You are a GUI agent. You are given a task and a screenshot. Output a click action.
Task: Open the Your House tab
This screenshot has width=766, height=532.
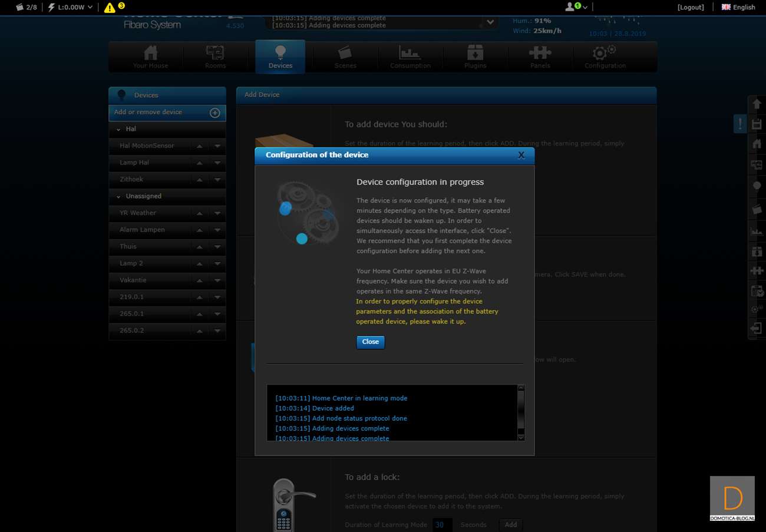point(150,57)
